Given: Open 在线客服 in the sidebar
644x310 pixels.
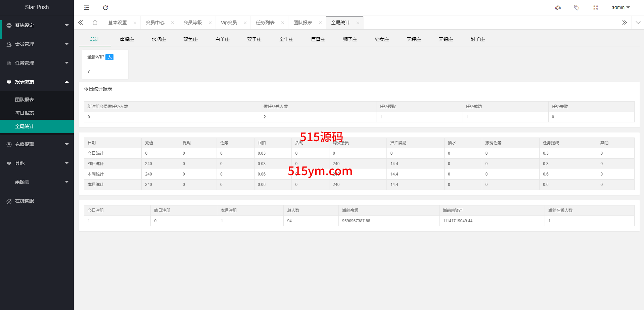Looking at the screenshot, I should [25, 201].
